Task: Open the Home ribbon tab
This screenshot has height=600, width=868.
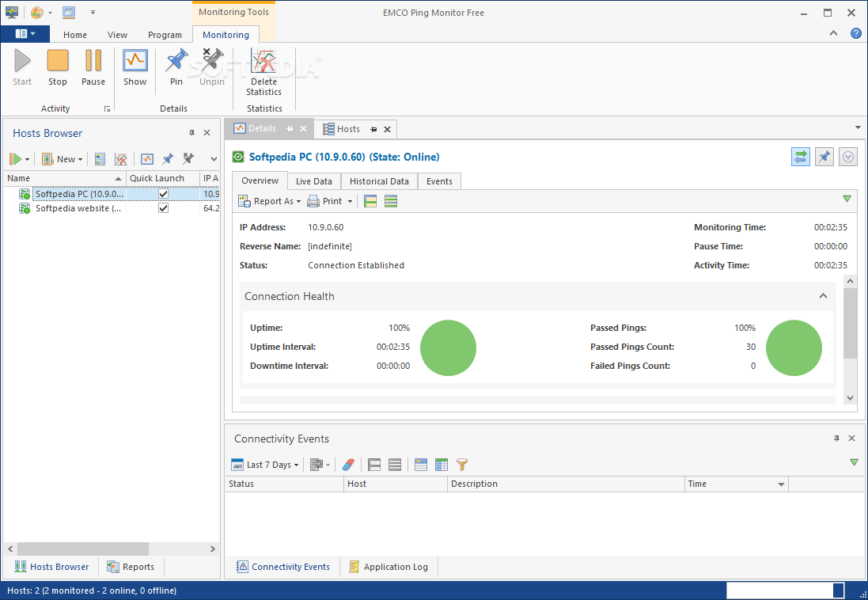Action: click(x=74, y=34)
